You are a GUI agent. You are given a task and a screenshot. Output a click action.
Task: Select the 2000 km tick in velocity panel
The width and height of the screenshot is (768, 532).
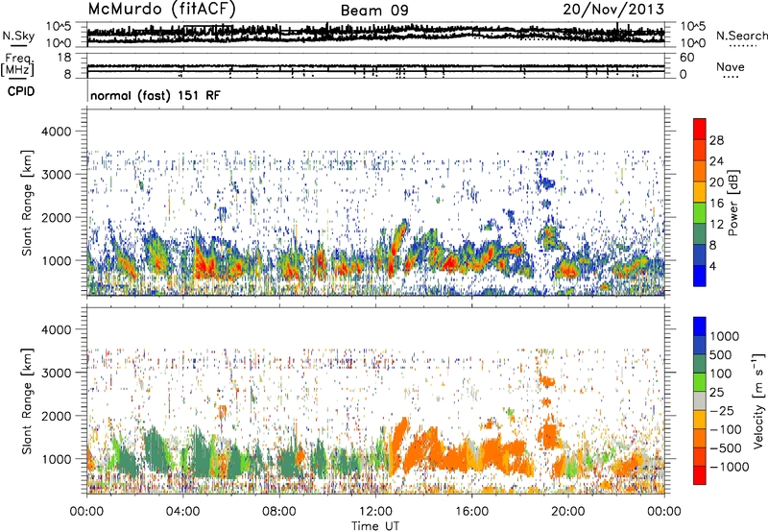(x=56, y=416)
